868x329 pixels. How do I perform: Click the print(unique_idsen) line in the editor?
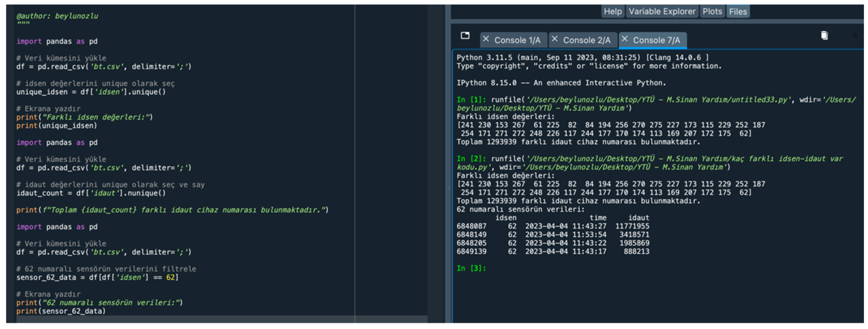(x=57, y=126)
